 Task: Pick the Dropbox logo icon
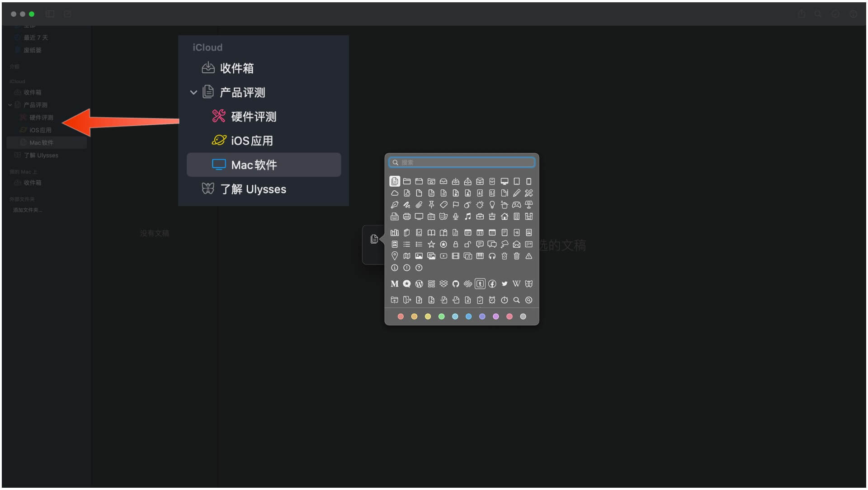click(443, 284)
